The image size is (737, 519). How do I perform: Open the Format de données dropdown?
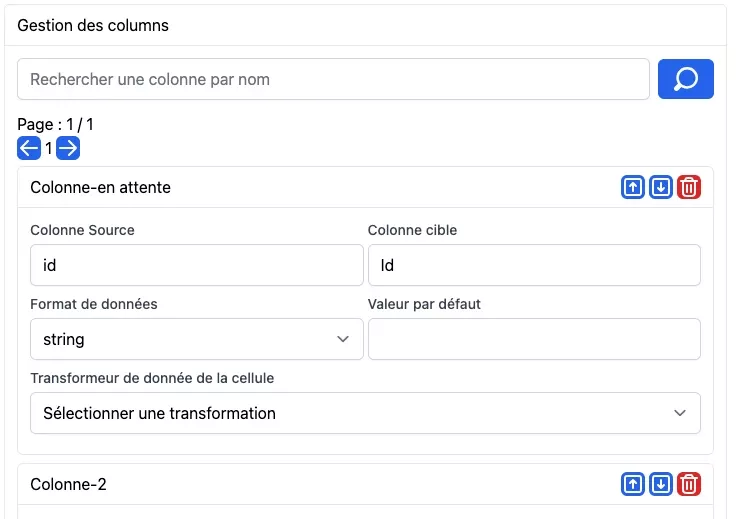click(196, 339)
